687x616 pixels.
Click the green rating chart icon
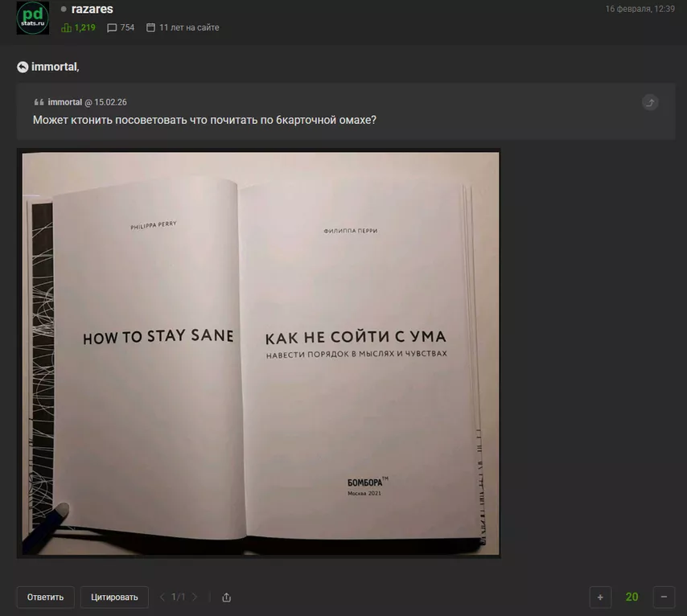pos(67,27)
